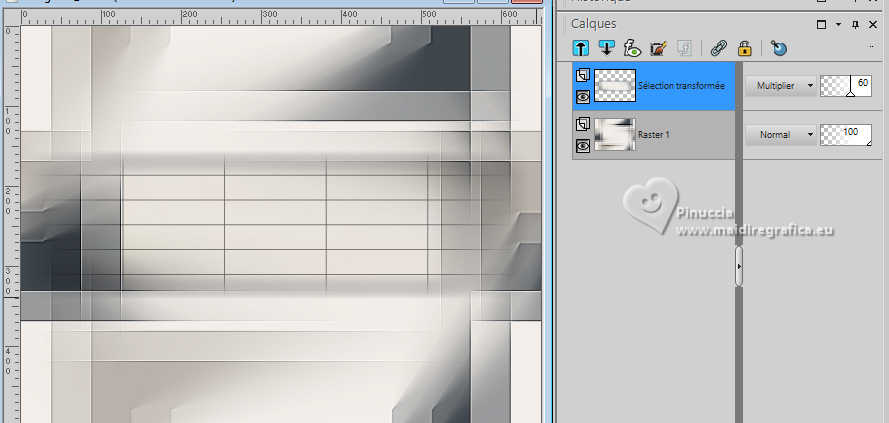Click the Sélection transformée layer name
Screen dimensions: 889x423
(x=681, y=86)
